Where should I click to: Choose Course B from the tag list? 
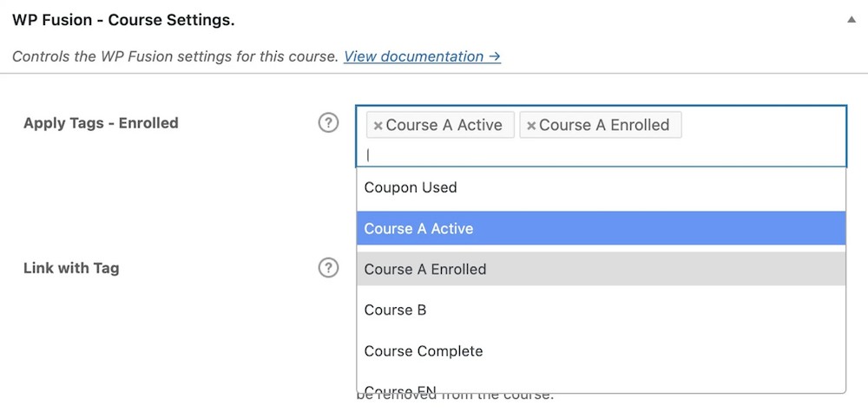(x=395, y=311)
